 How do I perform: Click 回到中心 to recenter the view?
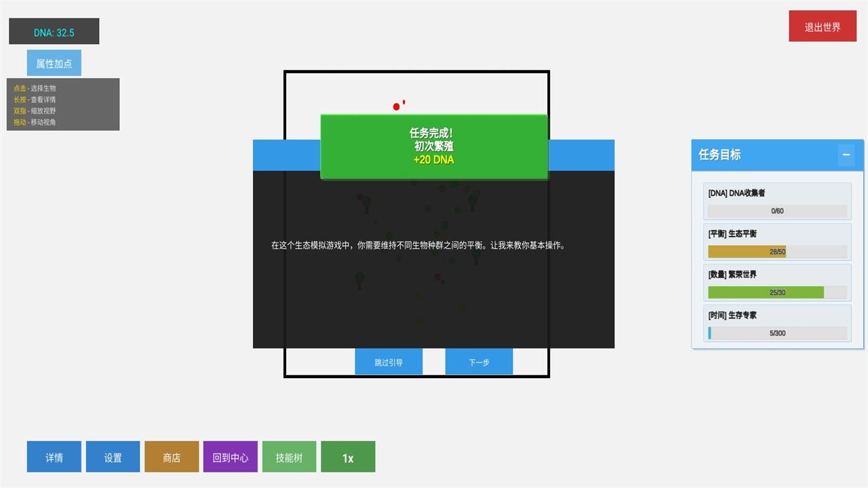click(x=230, y=457)
